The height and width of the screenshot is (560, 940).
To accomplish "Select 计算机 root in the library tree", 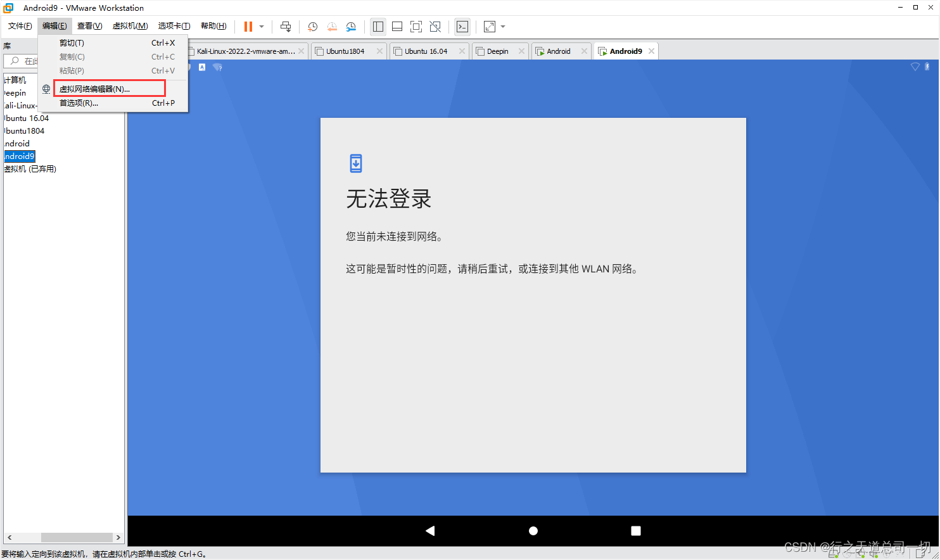I will point(15,80).
